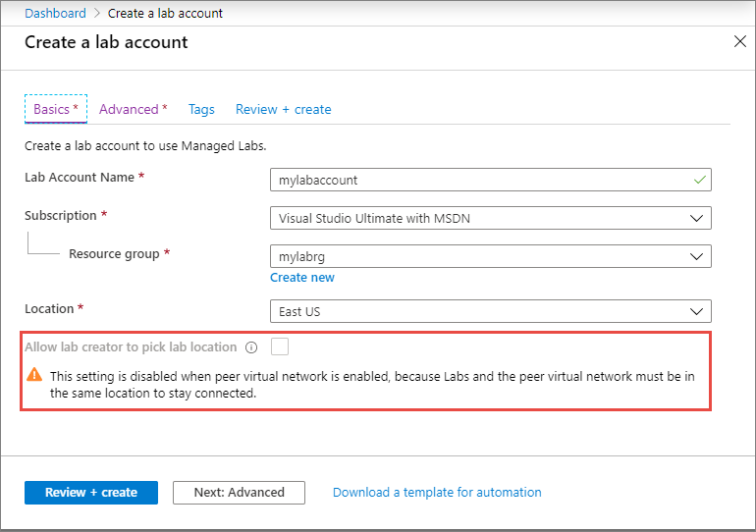Click the orange warning triangle icon
The image size is (756, 532).
[34, 374]
